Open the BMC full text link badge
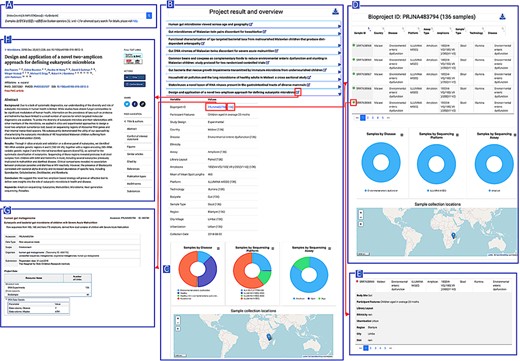The image size is (520, 361). click(x=134, y=56)
